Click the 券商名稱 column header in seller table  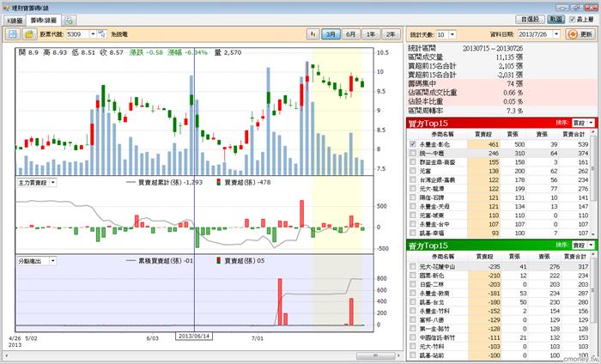coord(443,257)
